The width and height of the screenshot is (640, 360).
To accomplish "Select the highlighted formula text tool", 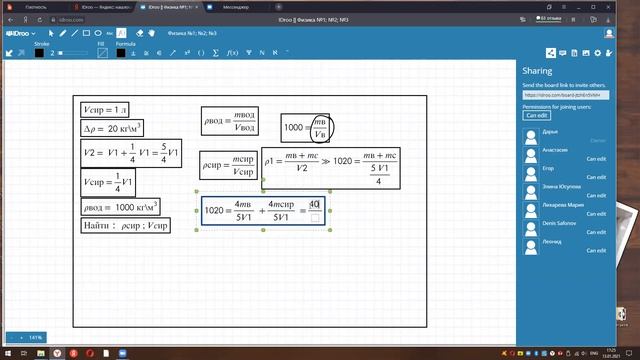I will (121, 33).
